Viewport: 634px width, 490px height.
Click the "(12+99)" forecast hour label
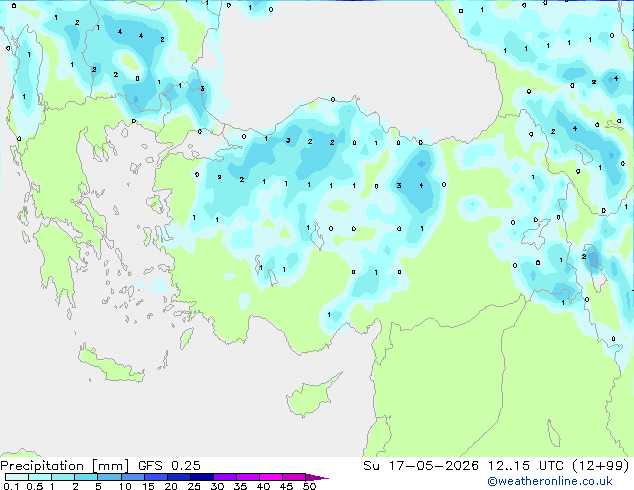tap(601, 466)
